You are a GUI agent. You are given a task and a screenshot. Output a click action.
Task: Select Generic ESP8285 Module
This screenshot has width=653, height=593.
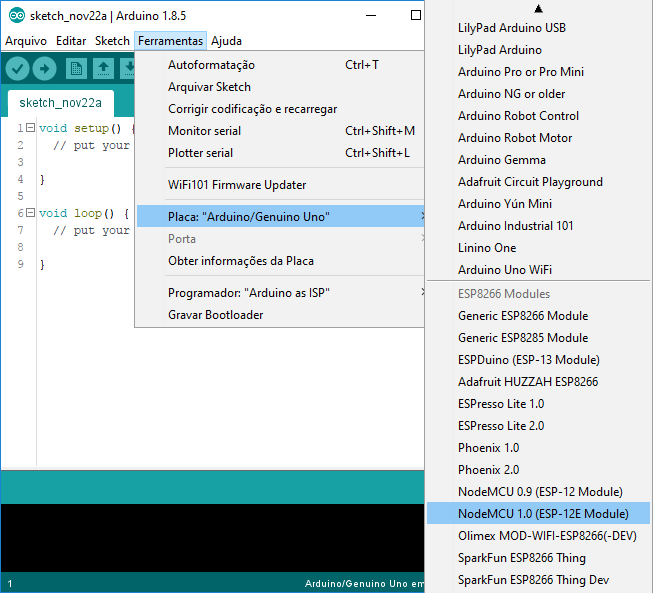coord(538,338)
